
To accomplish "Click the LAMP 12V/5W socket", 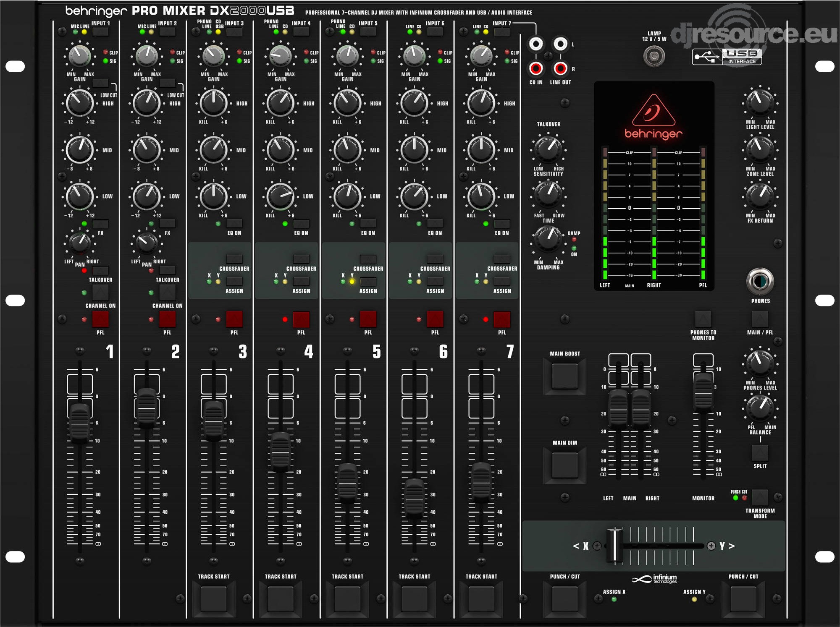I will coord(654,56).
